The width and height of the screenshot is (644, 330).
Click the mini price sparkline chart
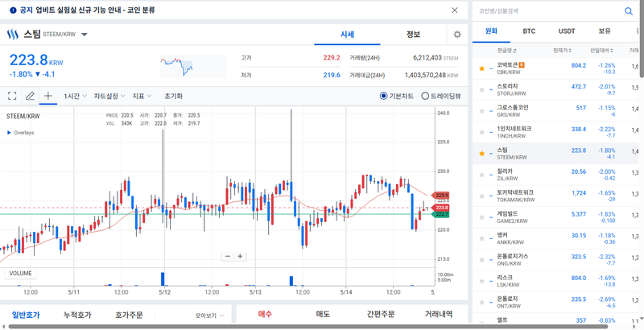point(193,67)
